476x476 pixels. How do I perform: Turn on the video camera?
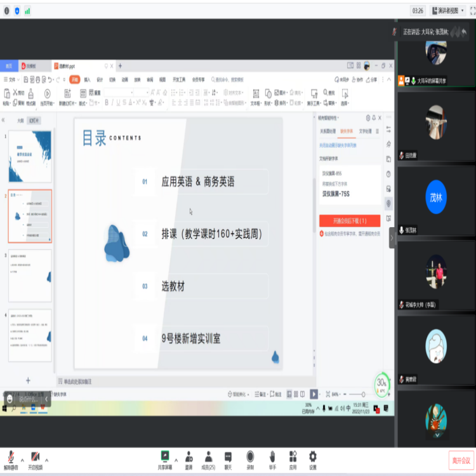pyautogui.click(x=35, y=458)
